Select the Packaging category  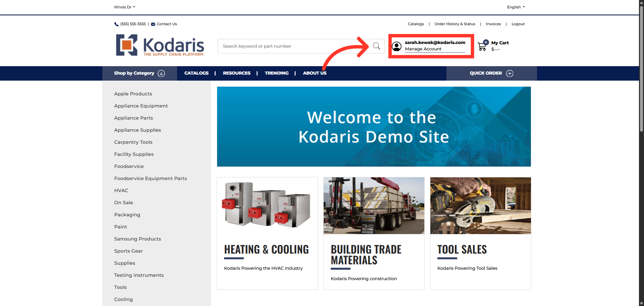pos(127,215)
